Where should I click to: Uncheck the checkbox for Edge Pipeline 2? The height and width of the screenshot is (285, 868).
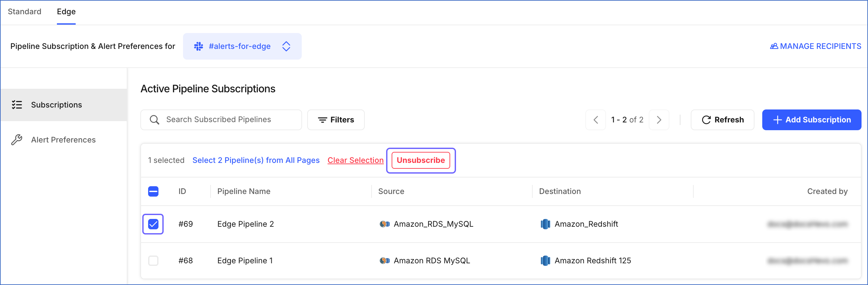[x=153, y=223]
